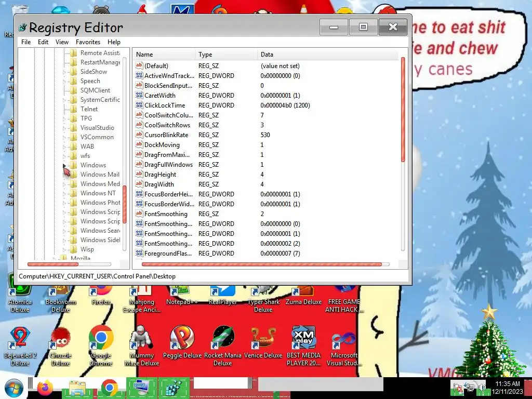
Task: Expand the Speech registry key
Action: click(x=64, y=82)
